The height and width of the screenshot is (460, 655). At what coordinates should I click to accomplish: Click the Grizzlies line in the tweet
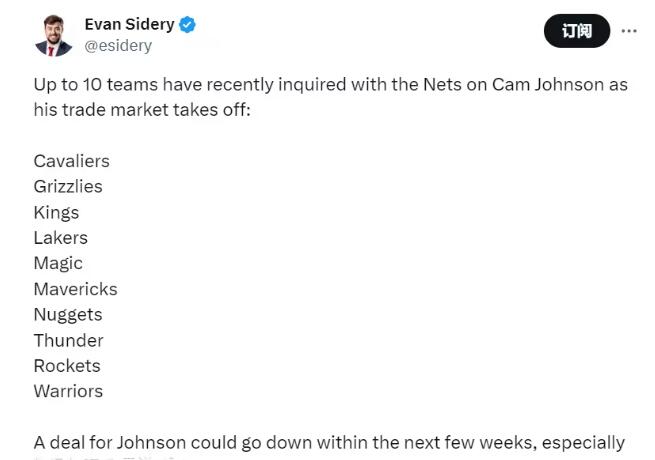pos(68,187)
